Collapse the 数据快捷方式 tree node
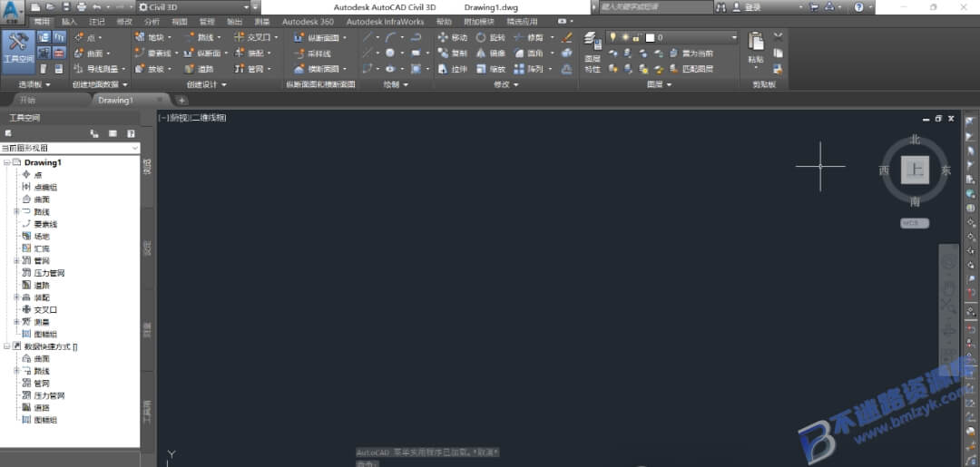The image size is (980, 467). point(6,345)
